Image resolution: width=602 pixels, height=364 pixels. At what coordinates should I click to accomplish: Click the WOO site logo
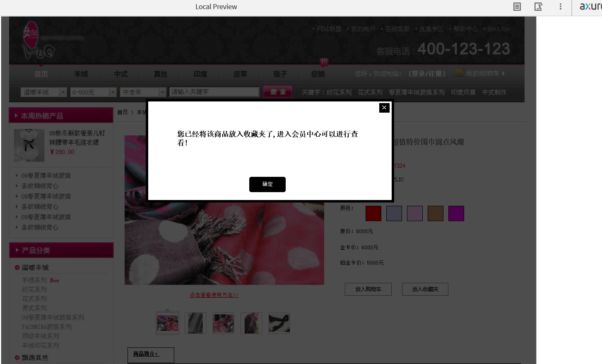pos(39,40)
